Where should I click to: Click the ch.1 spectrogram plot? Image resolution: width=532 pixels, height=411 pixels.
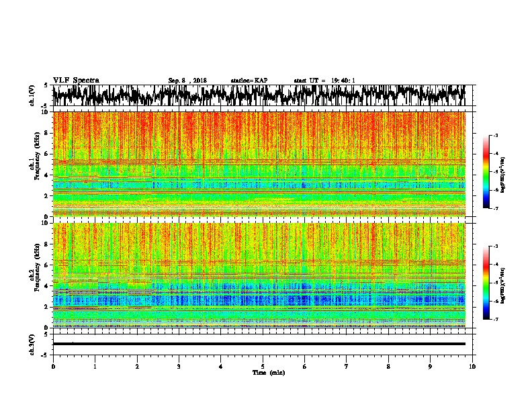pyautogui.click(x=259, y=164)
